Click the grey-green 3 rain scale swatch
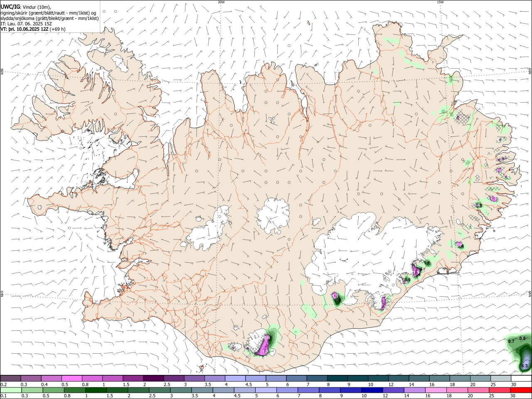The height and width of the screenshot is (399, 532). pyautogui.click(x=181, y=390)
